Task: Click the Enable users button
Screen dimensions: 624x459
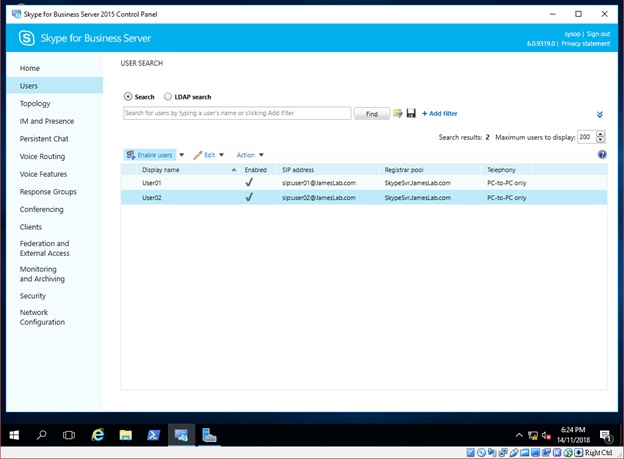Action: click(150, 155)
